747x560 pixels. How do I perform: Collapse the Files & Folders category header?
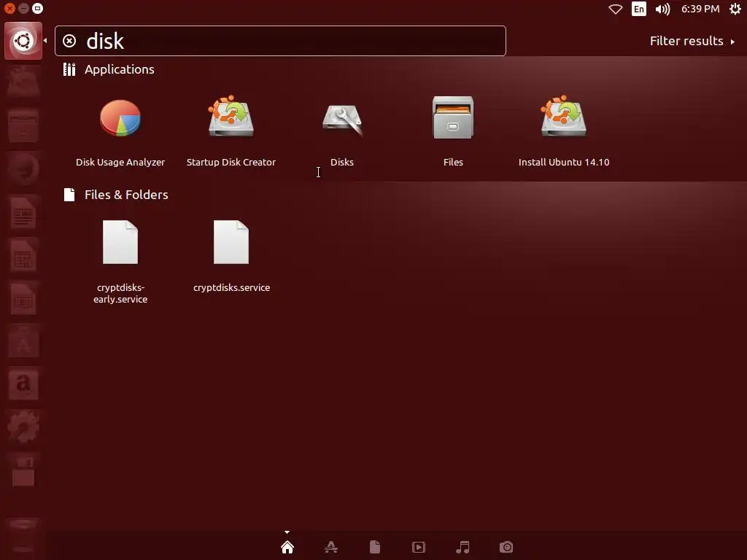116,195
